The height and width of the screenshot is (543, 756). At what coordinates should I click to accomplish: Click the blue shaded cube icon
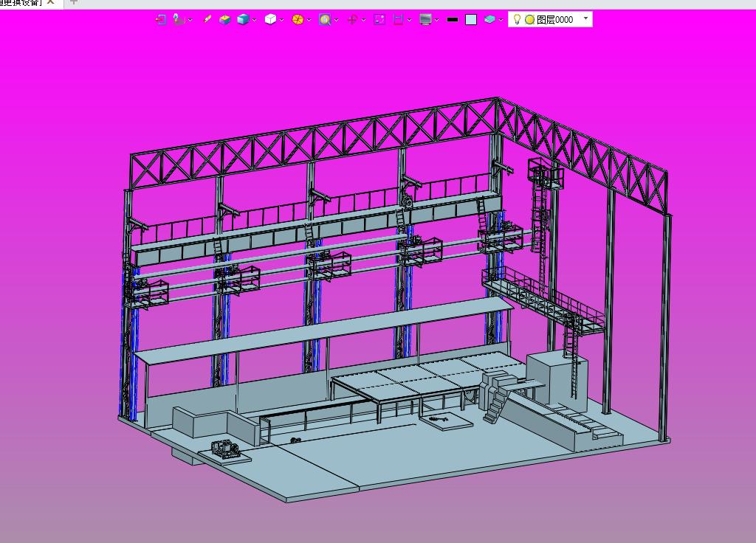coord(243,19)
